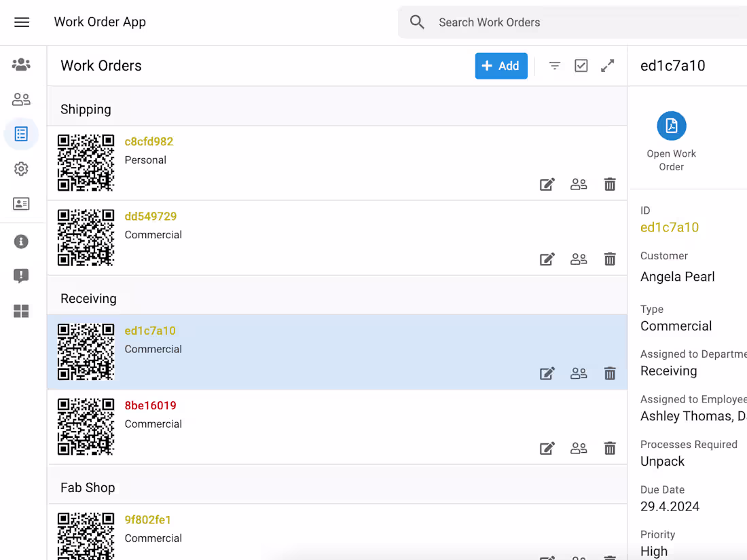Delete work order dd549729
The width and height of the screenshot is (747, 560).
coord(610,259)
